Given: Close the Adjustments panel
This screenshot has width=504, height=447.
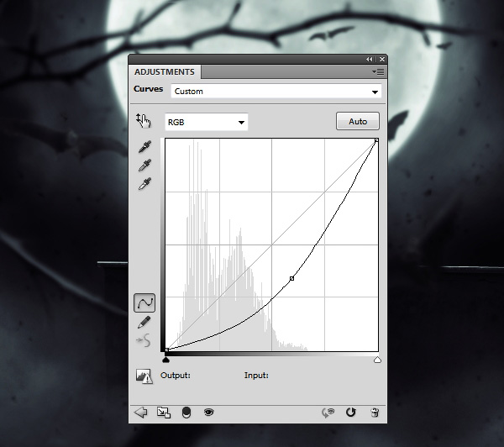Looking at the screenshot, I should (382, 59).
